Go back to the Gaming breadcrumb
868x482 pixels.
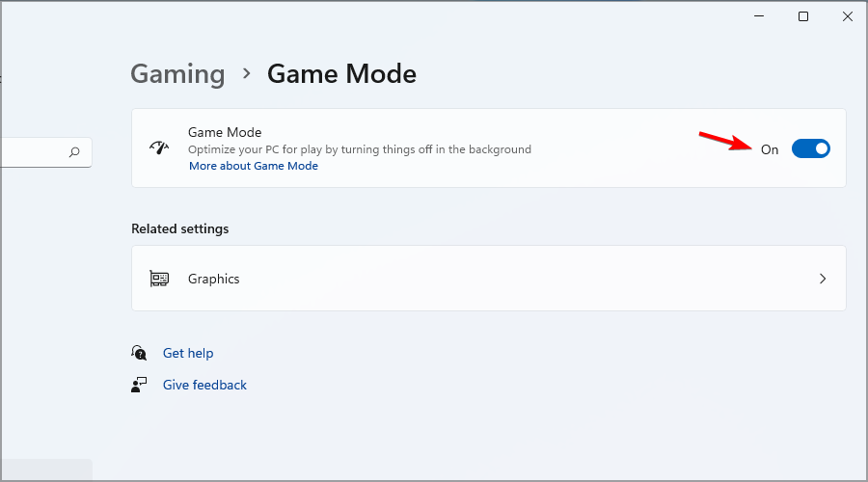(x=177, y=74)
